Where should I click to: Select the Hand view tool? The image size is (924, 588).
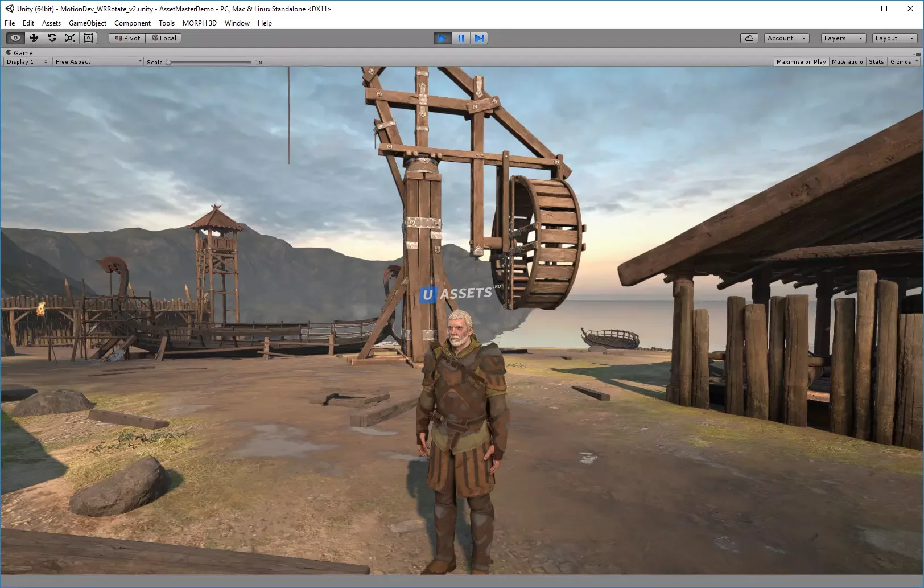(x=15, y=38)
